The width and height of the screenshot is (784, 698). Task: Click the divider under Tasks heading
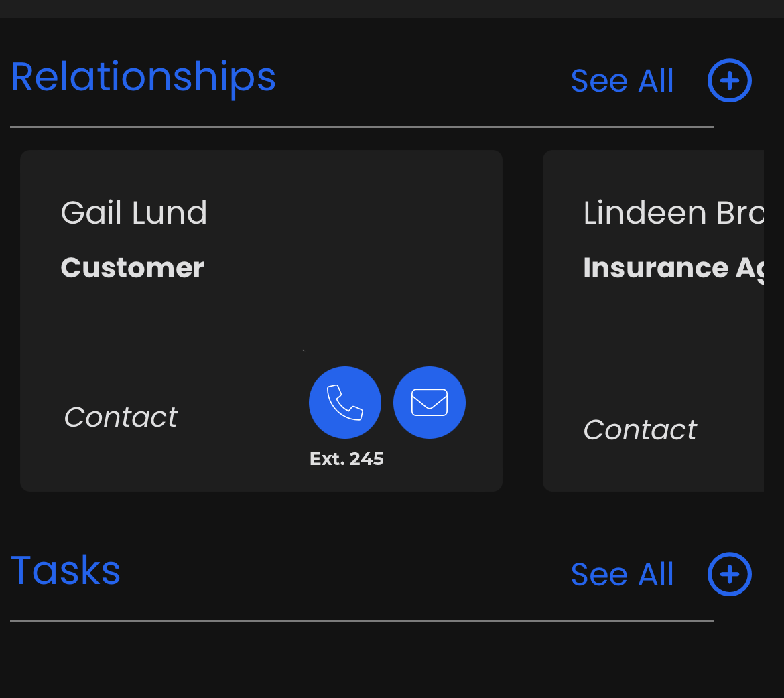[x=361, y=620]
